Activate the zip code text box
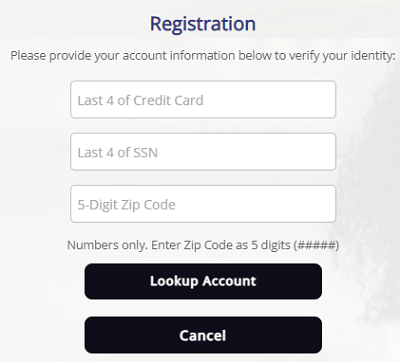 (x=203, y=204)
